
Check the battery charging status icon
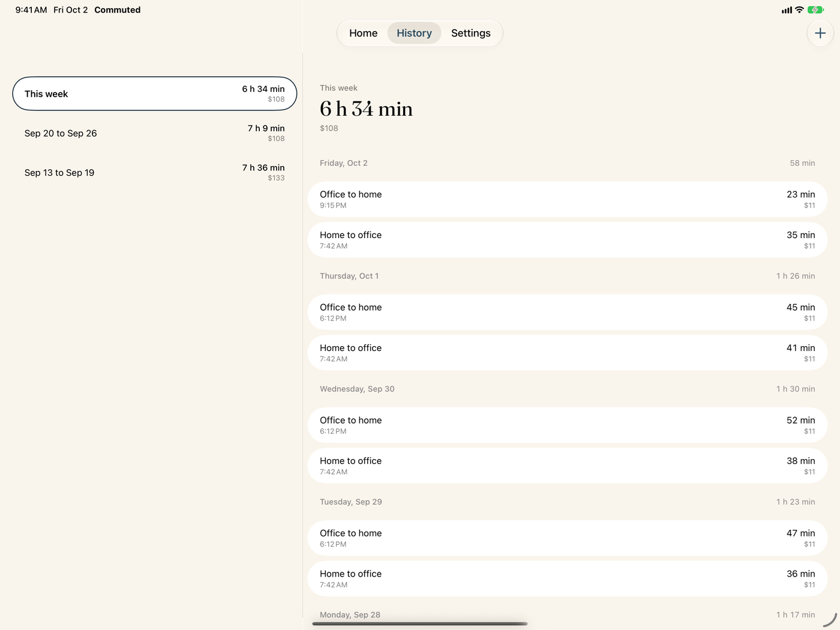click(x=815, y=10)
